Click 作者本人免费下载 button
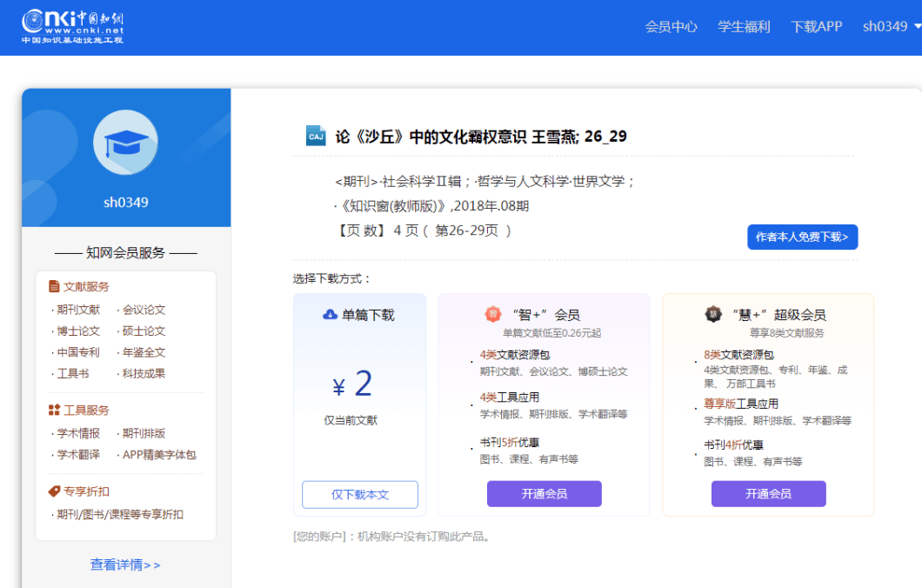 pyautogui.click(x=802, y=237)
